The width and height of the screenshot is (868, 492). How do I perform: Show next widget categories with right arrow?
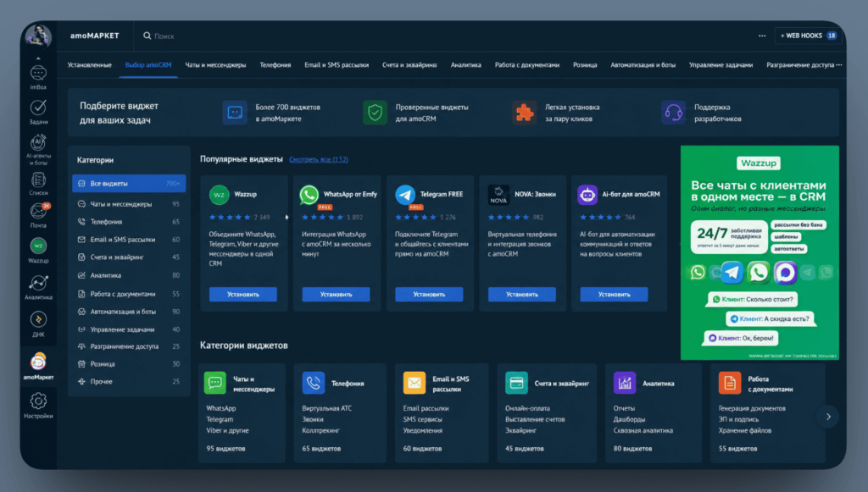coord(828,417)
